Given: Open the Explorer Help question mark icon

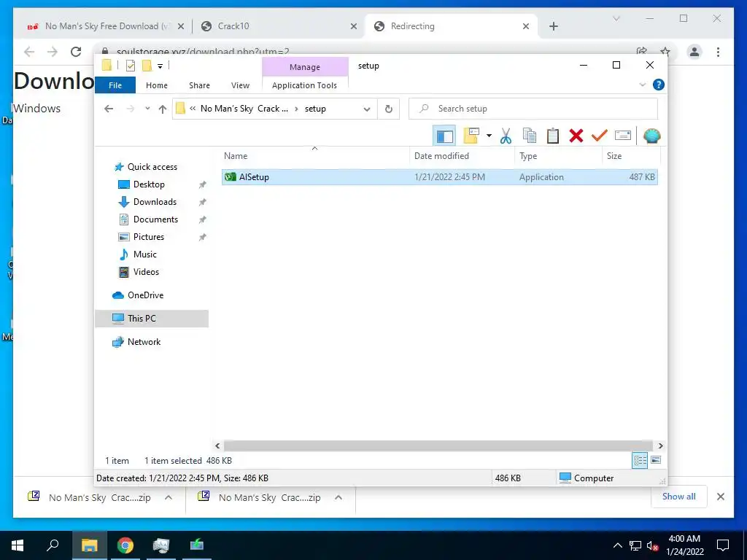Looking at the screenshot, I should click(x=659, y=85).
